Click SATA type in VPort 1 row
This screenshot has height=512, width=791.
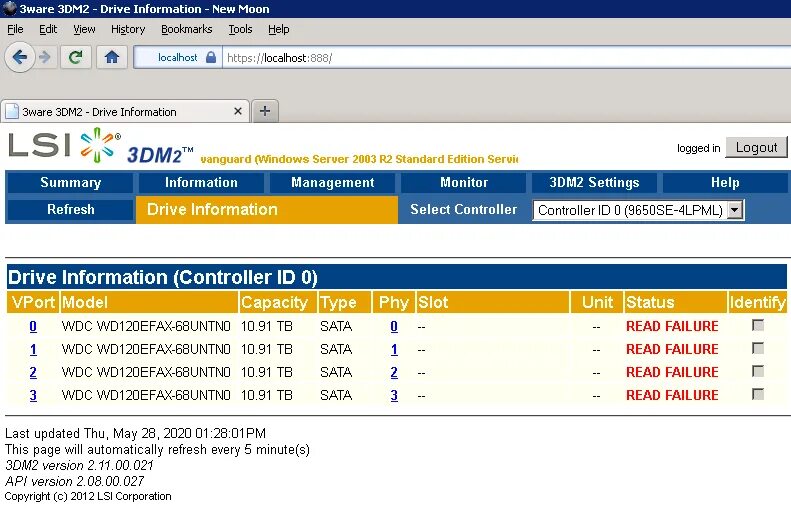pos(336,349)
